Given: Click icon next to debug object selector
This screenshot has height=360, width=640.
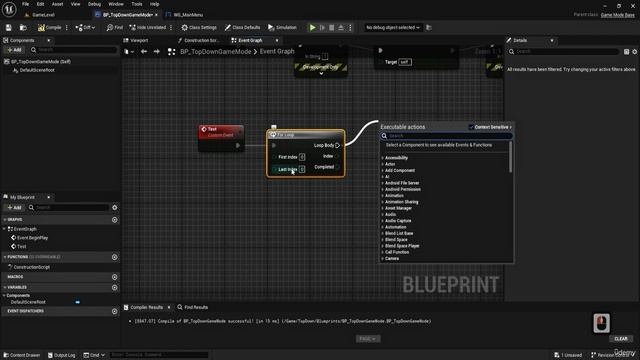Looking at the screenshot, I should [429, 27].
